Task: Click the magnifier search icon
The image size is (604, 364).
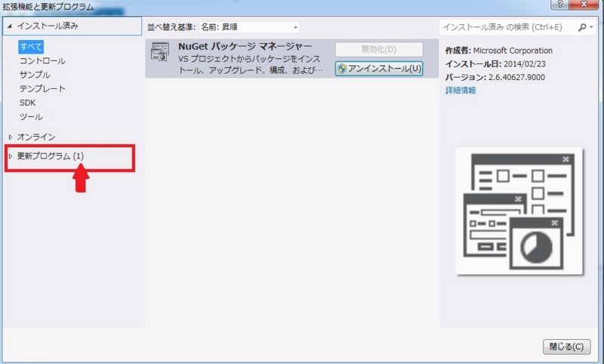Action: point(582,27)
